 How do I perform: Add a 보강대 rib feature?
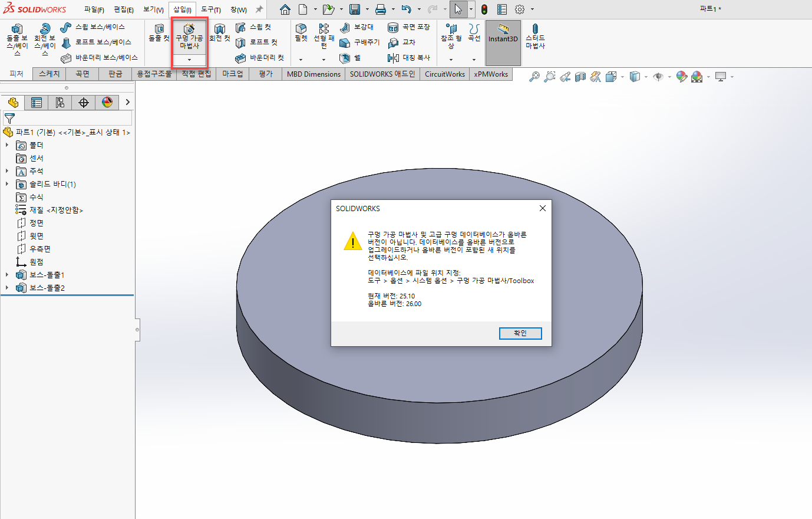[x=357, y=27]
